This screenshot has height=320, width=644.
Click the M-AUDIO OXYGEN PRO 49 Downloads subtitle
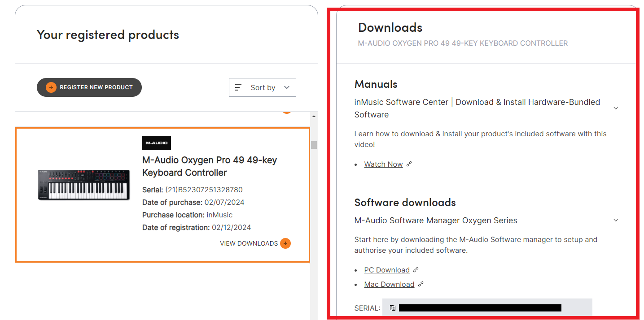[x=463, y=43]
